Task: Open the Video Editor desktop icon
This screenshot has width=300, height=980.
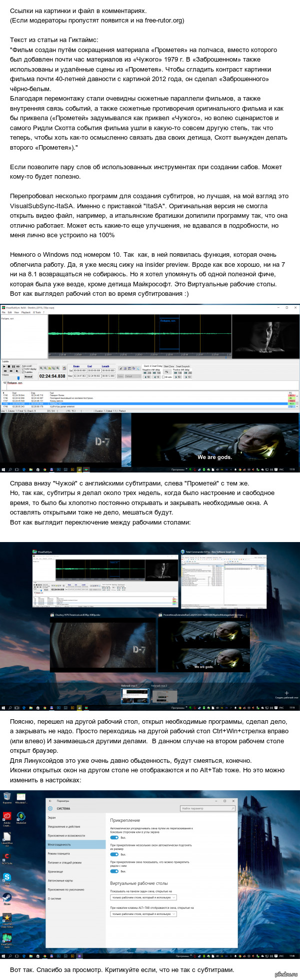Action: 7,921
